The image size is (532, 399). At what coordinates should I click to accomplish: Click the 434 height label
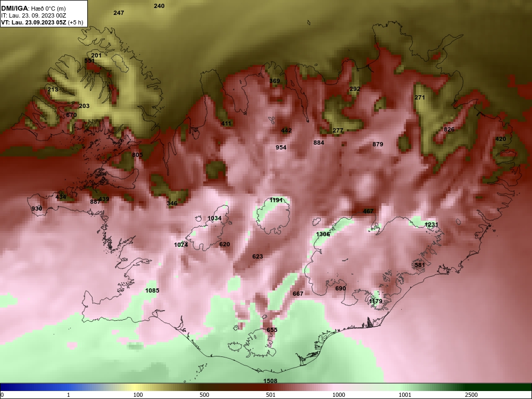pos(61,197)
